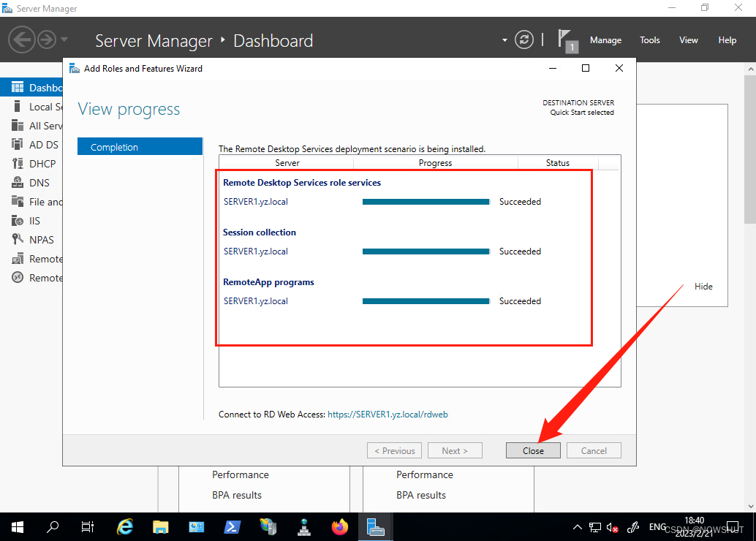
Task: Open the RD Web Access rdweb link
Action: (388, 415)
